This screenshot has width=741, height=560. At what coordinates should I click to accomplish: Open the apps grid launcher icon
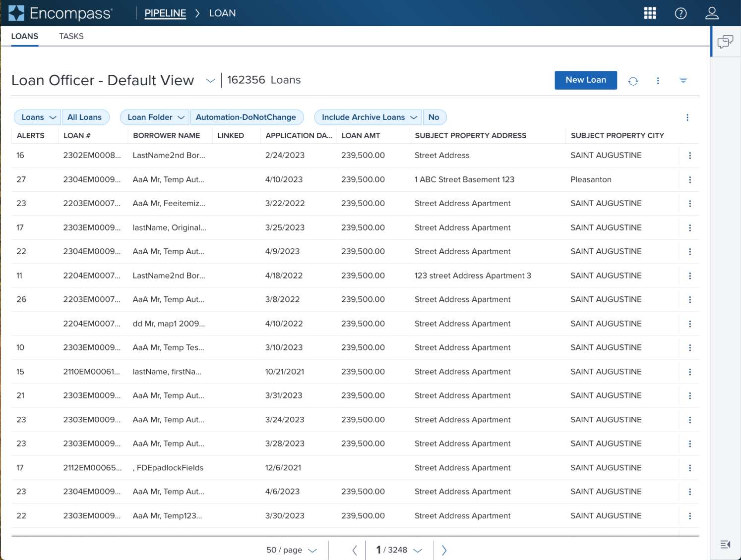(650, 13)
